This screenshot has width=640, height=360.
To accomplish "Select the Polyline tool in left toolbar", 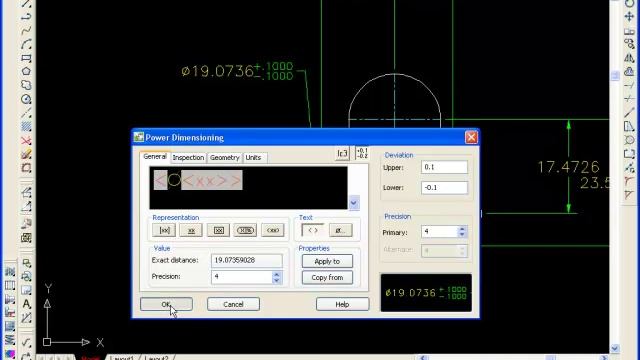I will coord(26,16).
